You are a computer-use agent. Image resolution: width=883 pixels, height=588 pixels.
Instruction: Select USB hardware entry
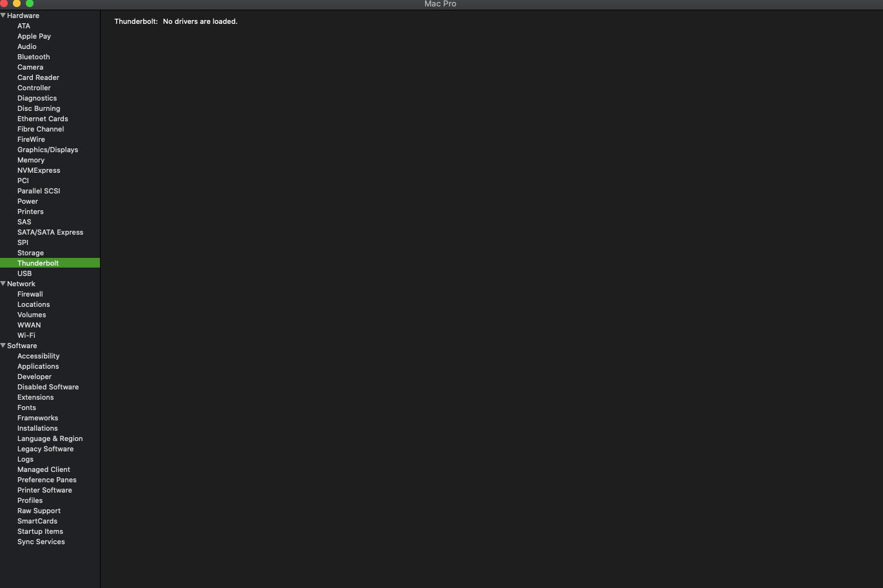[x=25, y=273]
